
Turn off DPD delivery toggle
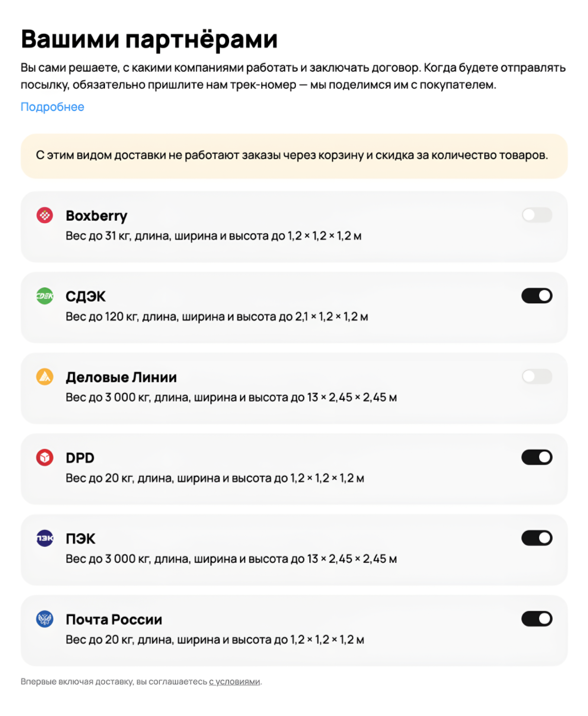click(537, 457)
